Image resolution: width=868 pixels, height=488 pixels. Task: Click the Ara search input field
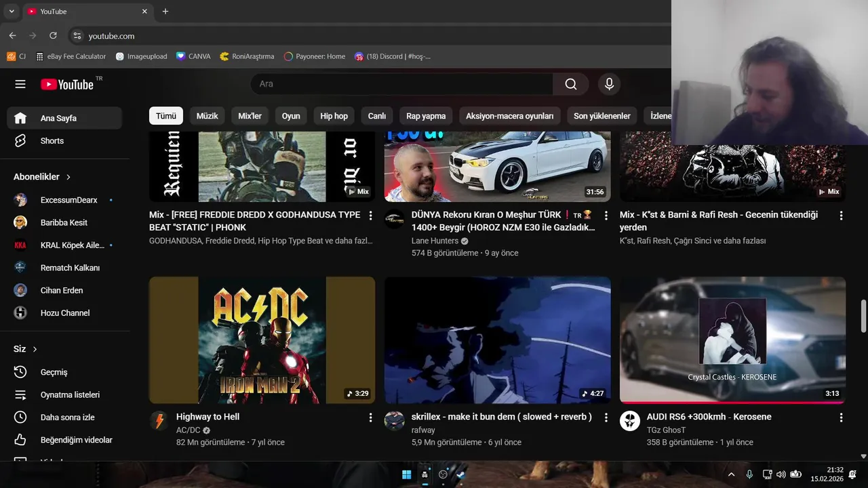tap(401, 84)
